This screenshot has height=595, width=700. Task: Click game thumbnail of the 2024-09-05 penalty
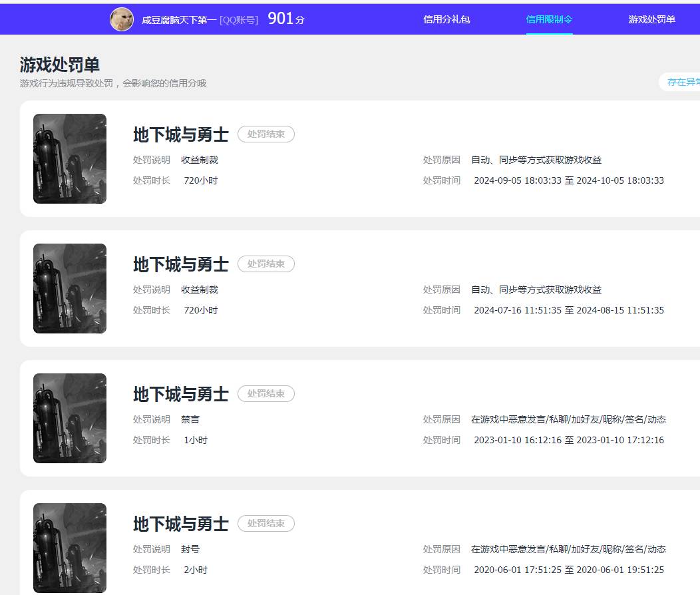coord(70,158)
